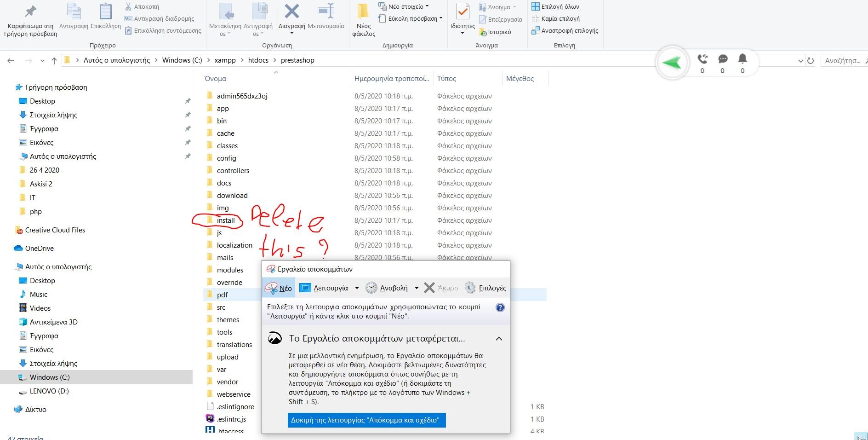Click the Δοκιμή της λειτουργίας Απόκομμα και σχέδιο button
This screenshot has height=440, width=868.
[x=366, y=420]
